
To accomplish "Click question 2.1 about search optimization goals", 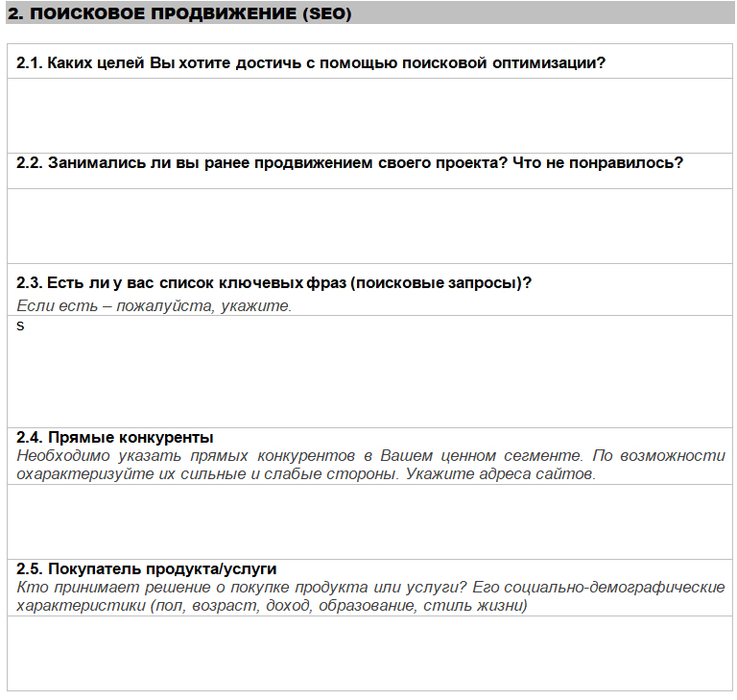I will click(x=311, y=62).
